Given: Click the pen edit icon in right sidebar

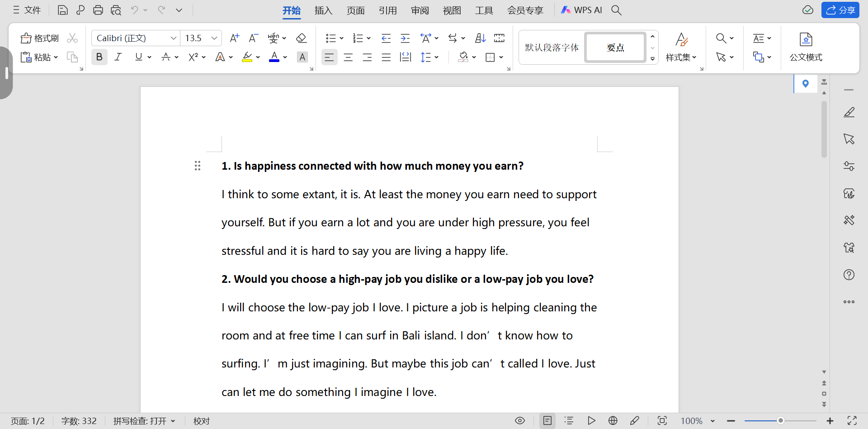Looking at the screenshot, I should tap(849, 112).
